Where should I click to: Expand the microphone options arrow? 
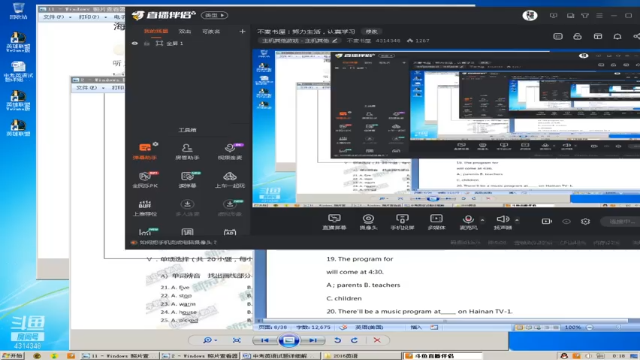482,220
